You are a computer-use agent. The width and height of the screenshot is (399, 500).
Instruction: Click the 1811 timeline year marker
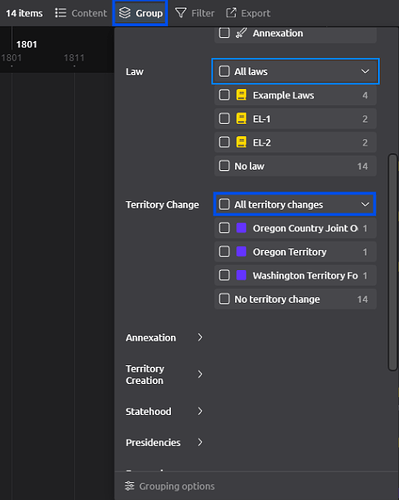point(74,58)
